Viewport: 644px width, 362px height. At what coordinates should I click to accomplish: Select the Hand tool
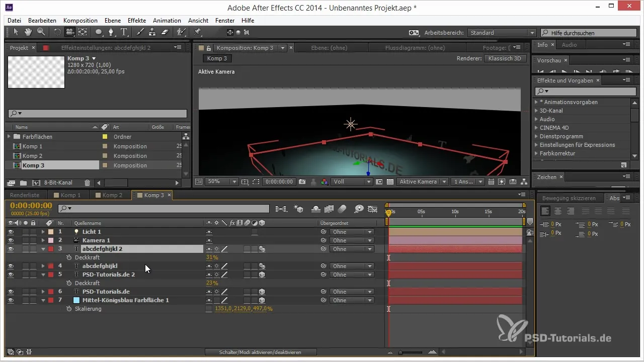click(x=28, y=32)
